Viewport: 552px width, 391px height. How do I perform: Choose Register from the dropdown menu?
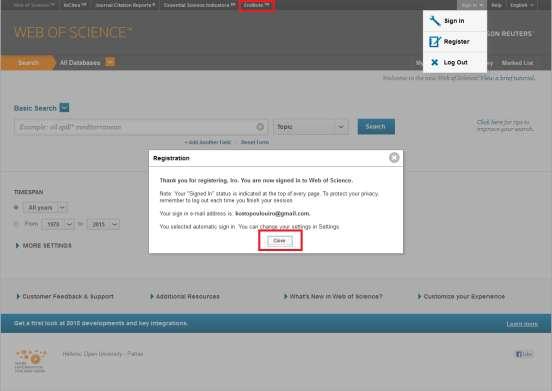(x=455, y=42)
